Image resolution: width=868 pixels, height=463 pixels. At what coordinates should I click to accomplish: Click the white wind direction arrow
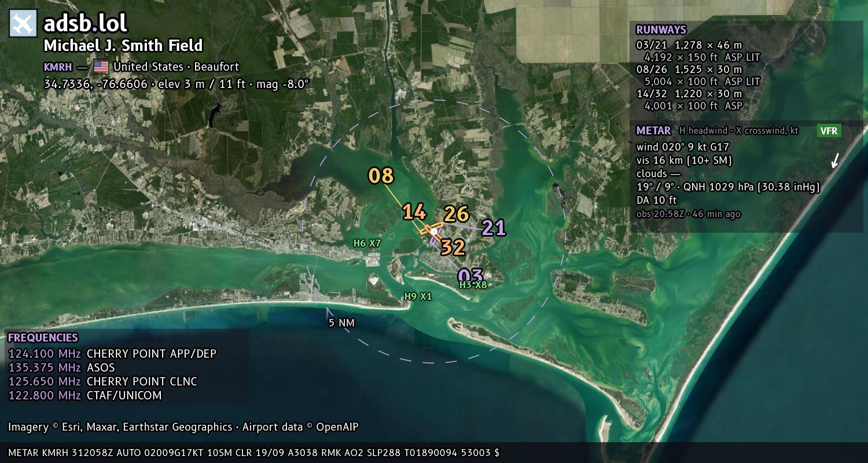click(835, 160)
